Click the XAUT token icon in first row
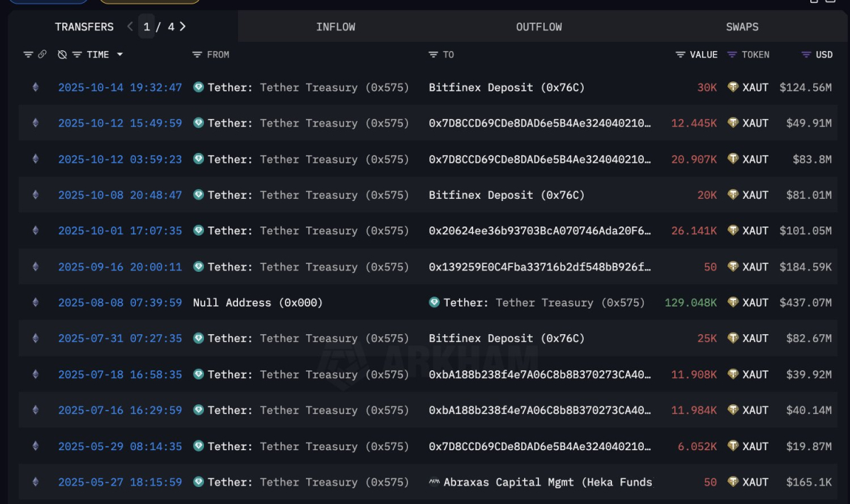This screenshot has height=504, width=850. click(x=733, y=88)
